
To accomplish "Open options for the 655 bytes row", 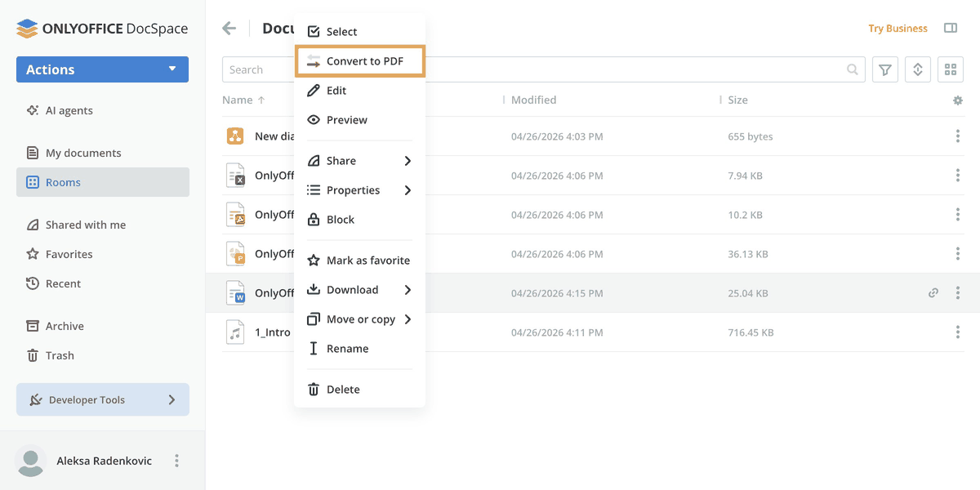I will [x=958, y=136].
